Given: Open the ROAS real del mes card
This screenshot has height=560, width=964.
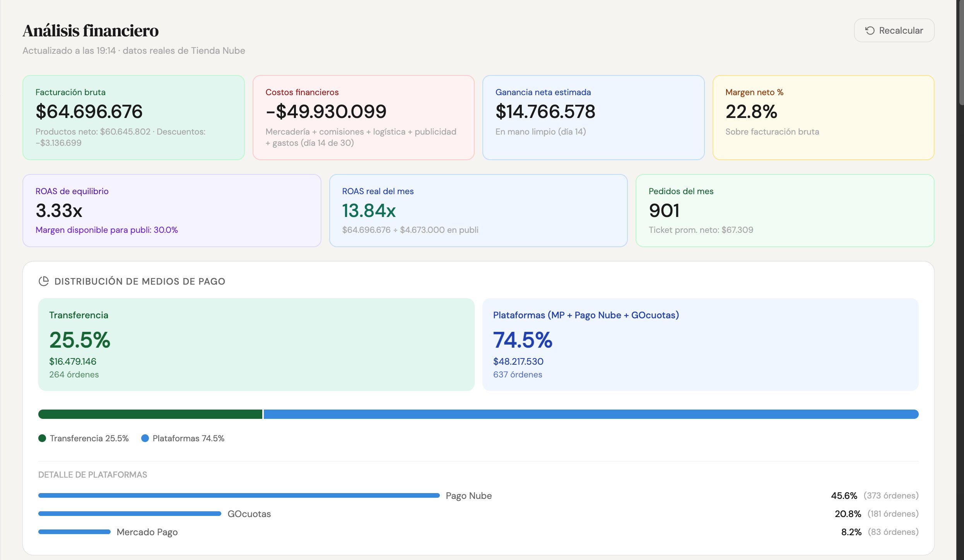Looking at the screenshot, I should 478,210.
